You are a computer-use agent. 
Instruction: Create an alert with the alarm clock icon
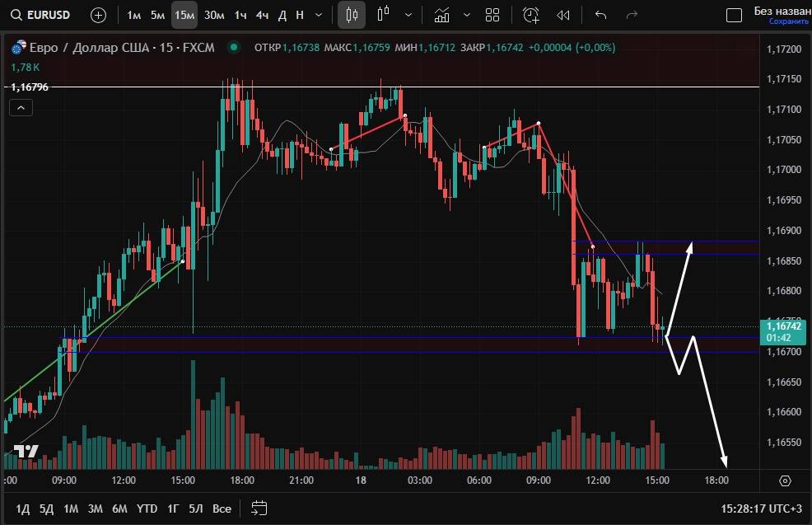(531, 15)
